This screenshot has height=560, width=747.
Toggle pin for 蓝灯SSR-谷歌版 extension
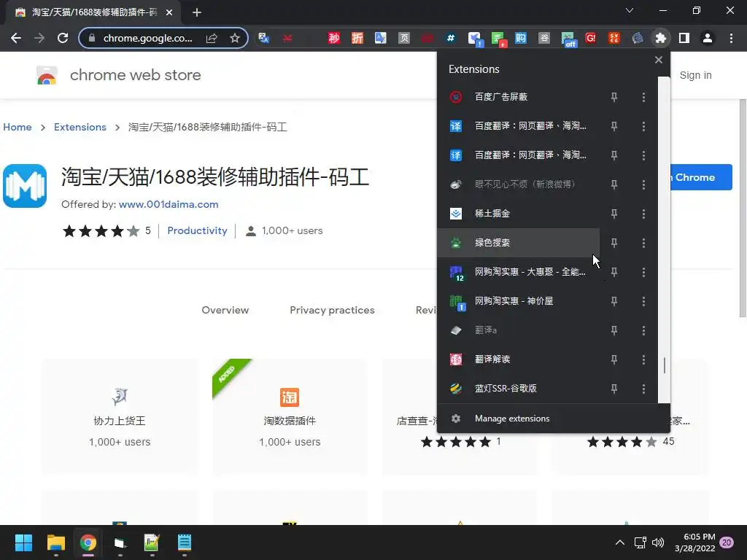tap(614, 389)
